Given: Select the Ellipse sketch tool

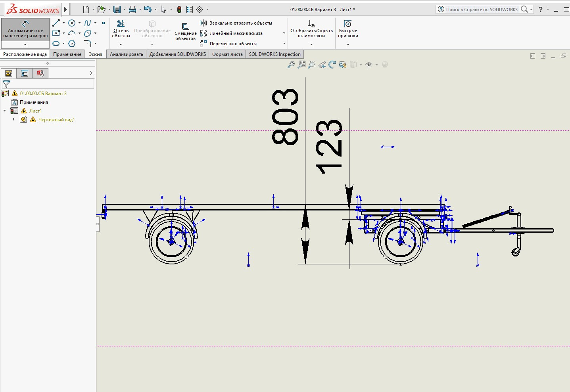Looking at the screenshot, I should click(x=88, y=33).
